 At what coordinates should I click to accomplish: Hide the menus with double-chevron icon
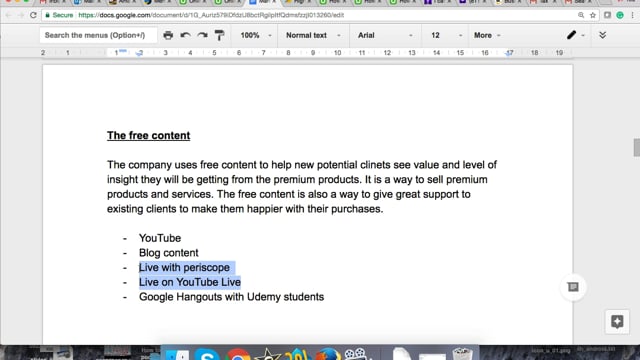tap(602, 35)
